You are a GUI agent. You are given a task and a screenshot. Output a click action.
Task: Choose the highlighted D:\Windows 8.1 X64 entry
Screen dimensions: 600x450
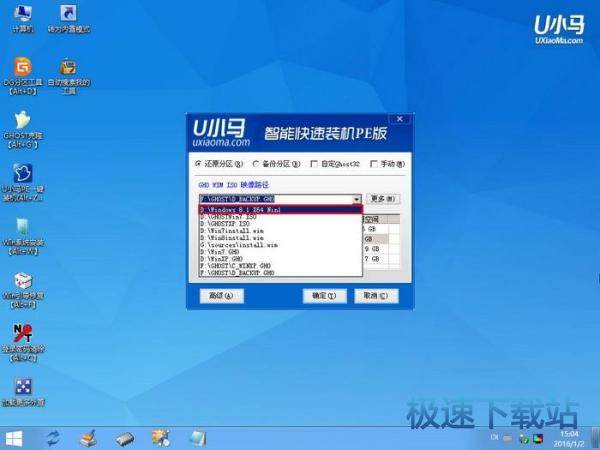pyautogui.click(x=280, y=210)
